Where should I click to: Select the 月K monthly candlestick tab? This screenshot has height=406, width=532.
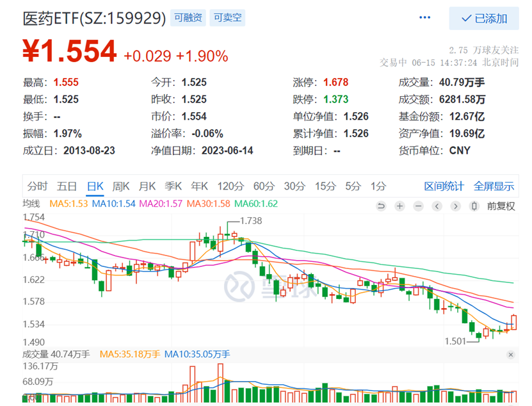(x=147, y=186)
